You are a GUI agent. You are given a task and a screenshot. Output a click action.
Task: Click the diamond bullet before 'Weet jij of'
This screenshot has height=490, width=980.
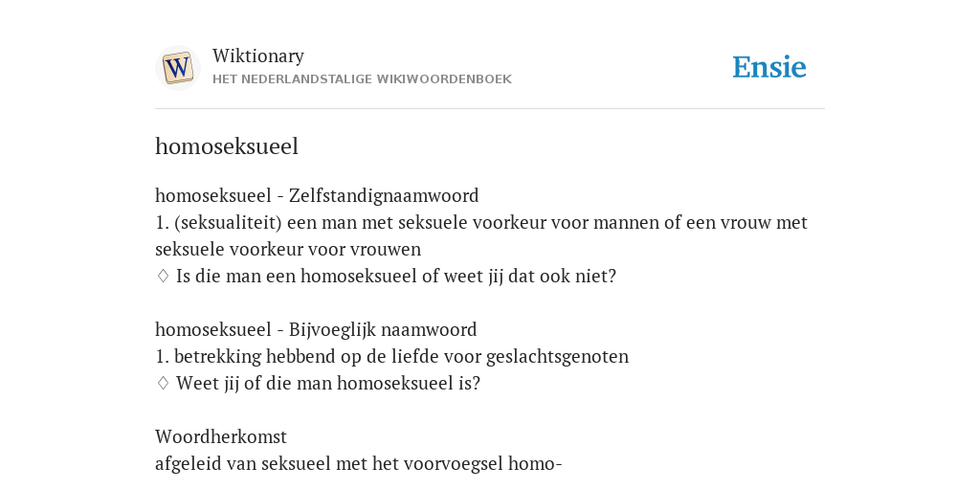[x=163, y=383]
